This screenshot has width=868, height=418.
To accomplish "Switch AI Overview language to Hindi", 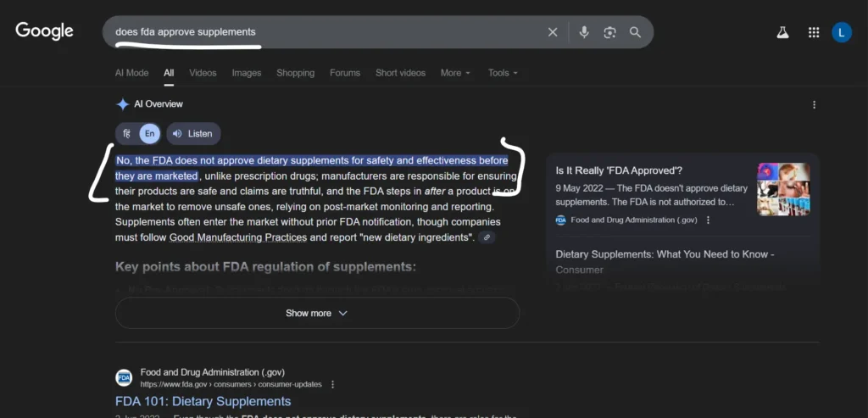I will coord(127,133).
